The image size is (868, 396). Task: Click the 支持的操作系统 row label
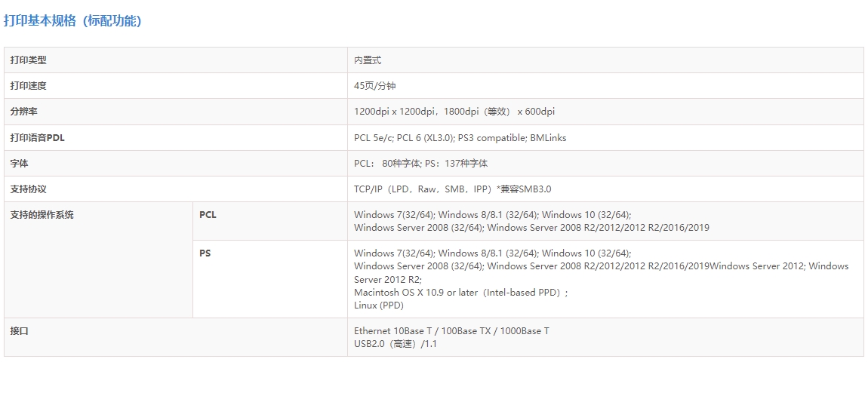coord(42,215)
